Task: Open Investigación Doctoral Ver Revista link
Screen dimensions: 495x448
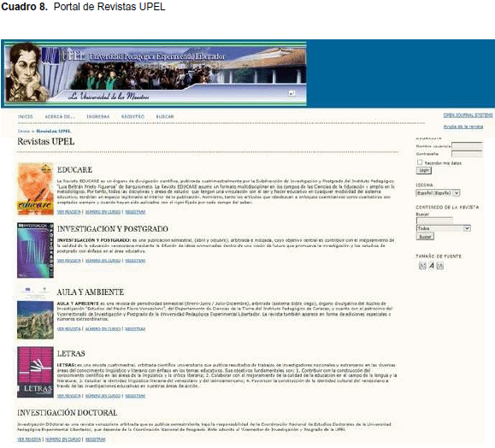Action: pyautogui.click(x=29, y=439)
